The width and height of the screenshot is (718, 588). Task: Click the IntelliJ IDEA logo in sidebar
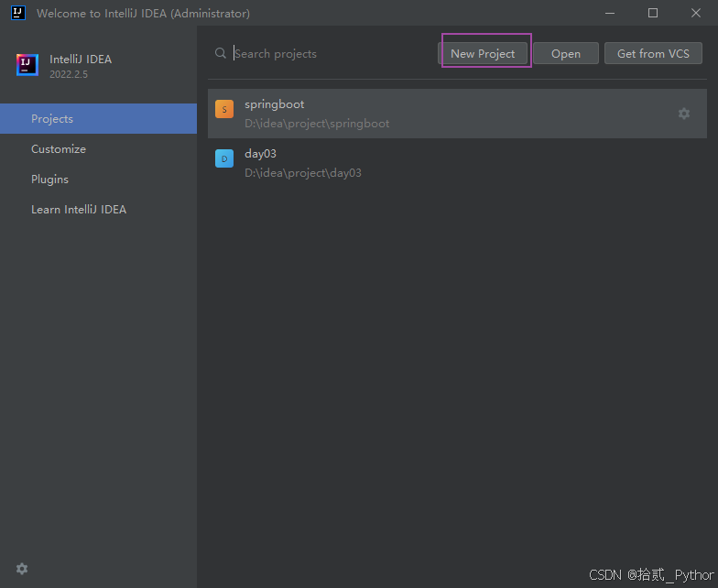coord(27,65)
